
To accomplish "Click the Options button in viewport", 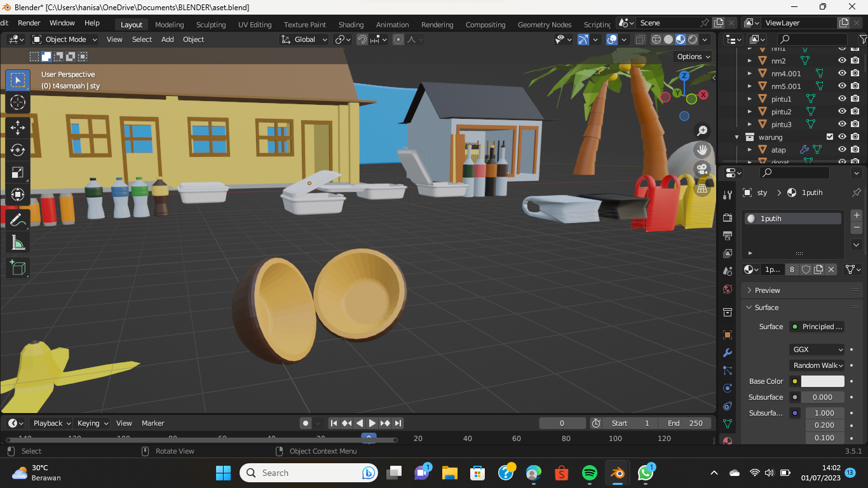I will 693,57.
